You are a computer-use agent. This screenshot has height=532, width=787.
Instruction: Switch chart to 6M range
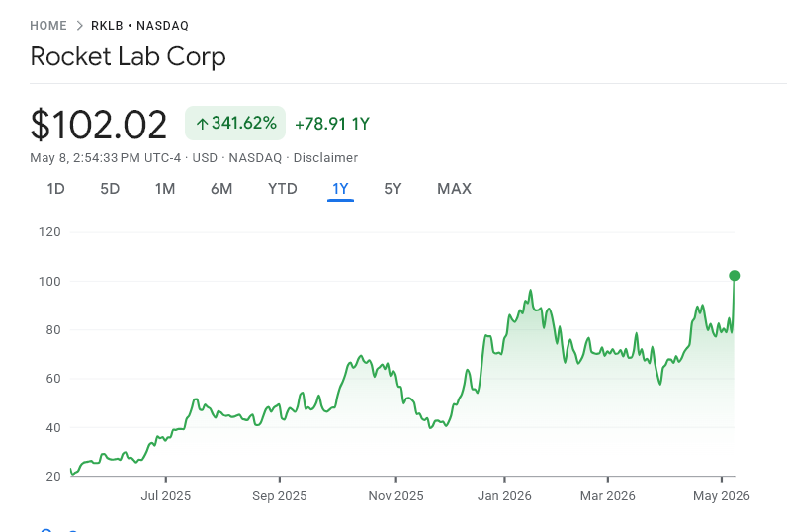coord(221,189)
